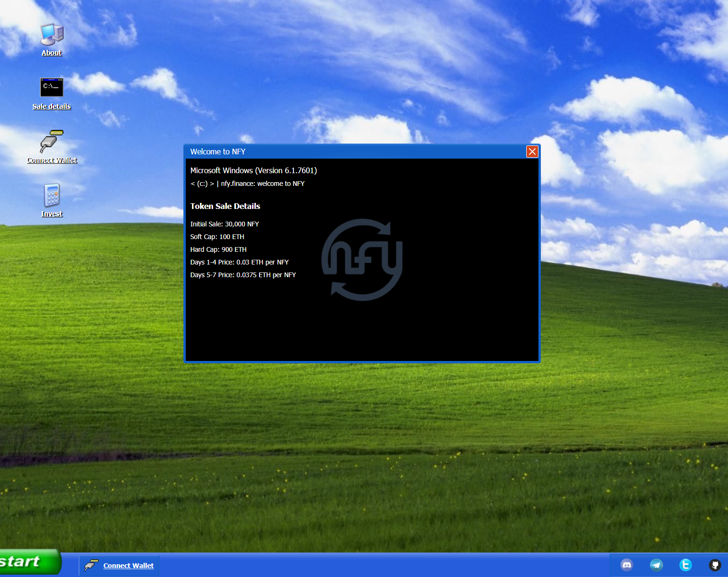
Task: Click the Connect Wallet cable desktop icon
Action: coord(52,142)
